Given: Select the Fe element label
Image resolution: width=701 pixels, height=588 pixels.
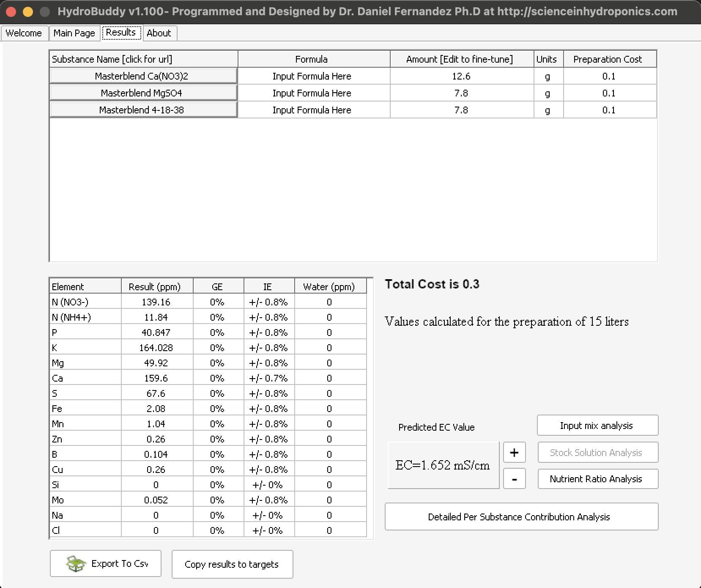Looking at the screenshot, I should click(85, 409).
